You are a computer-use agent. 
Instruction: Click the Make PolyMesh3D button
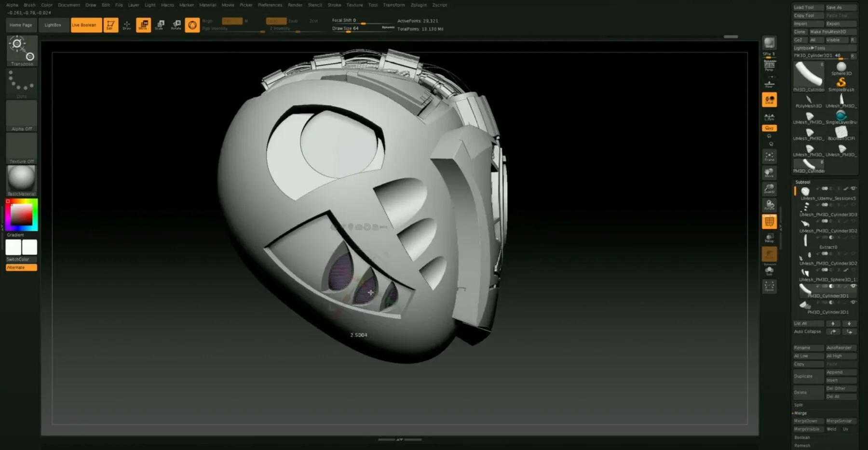(x=833, y=32)
